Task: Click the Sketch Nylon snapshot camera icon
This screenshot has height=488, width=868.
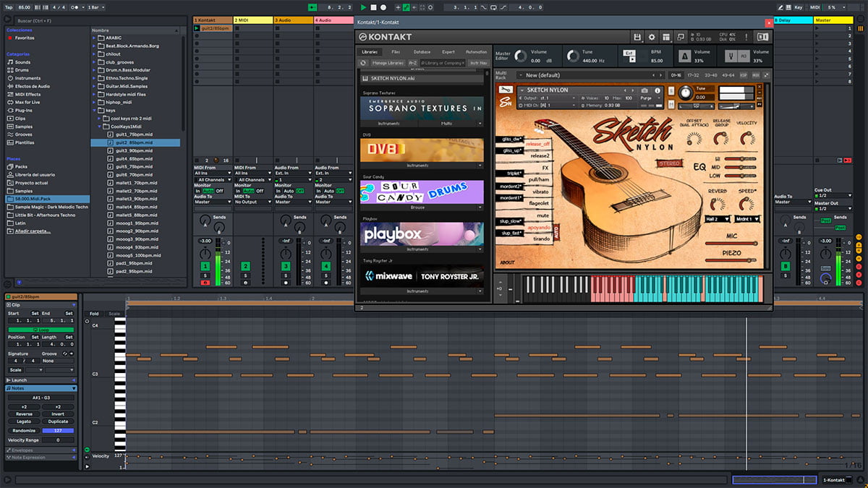Action: pos(644,90)
